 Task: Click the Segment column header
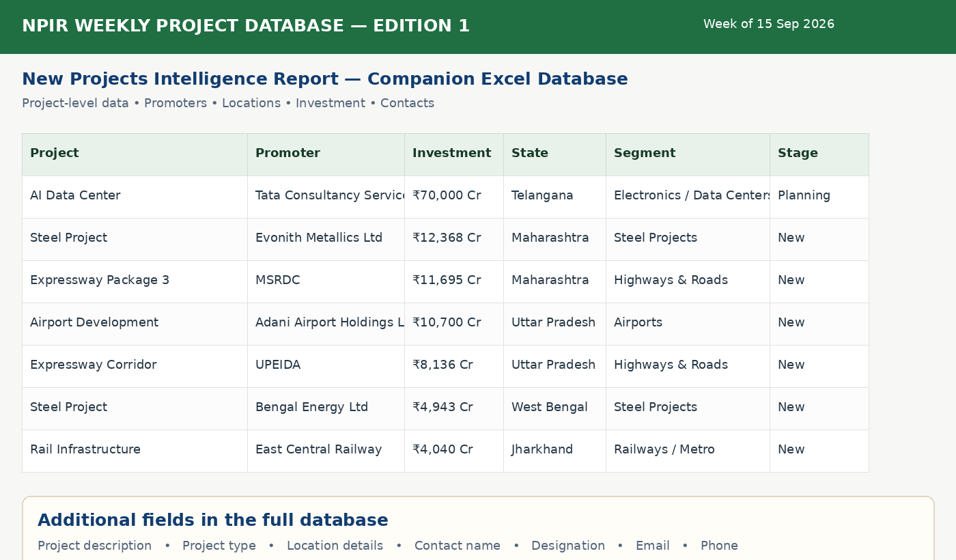point(688,154)
